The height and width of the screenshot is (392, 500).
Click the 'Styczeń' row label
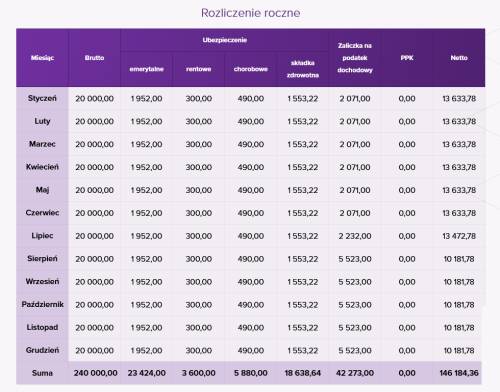click(x=42, y=98)
